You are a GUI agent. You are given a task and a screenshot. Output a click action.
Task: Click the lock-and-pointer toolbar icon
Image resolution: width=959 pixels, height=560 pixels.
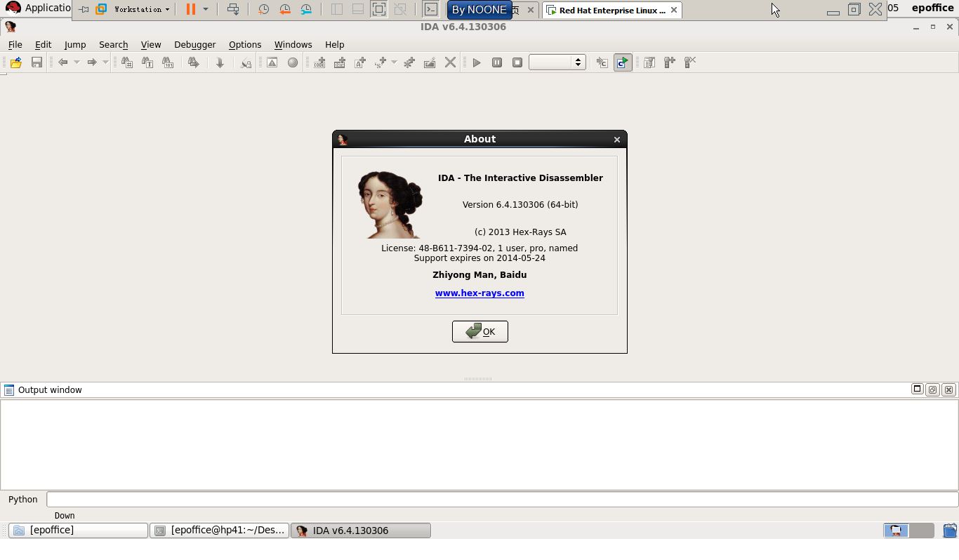[246, 62]
